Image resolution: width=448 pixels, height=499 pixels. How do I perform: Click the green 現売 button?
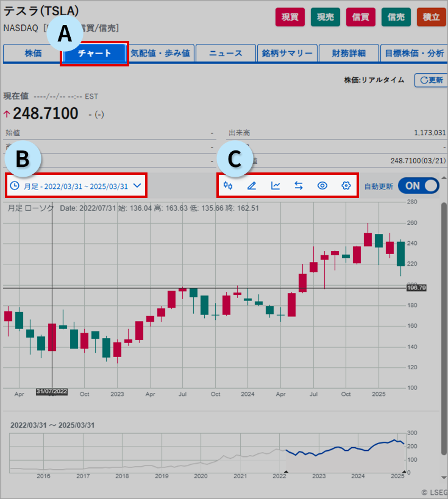[x=325, y=17]
